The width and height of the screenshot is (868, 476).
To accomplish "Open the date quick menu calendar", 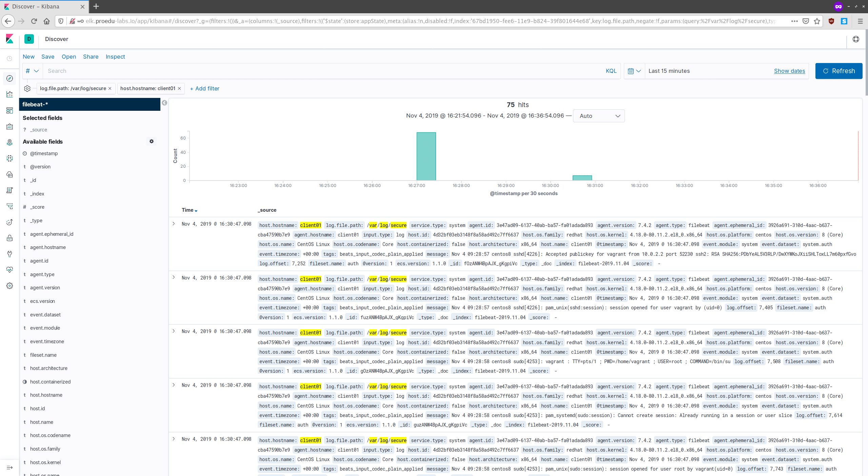I will (634, 71).
